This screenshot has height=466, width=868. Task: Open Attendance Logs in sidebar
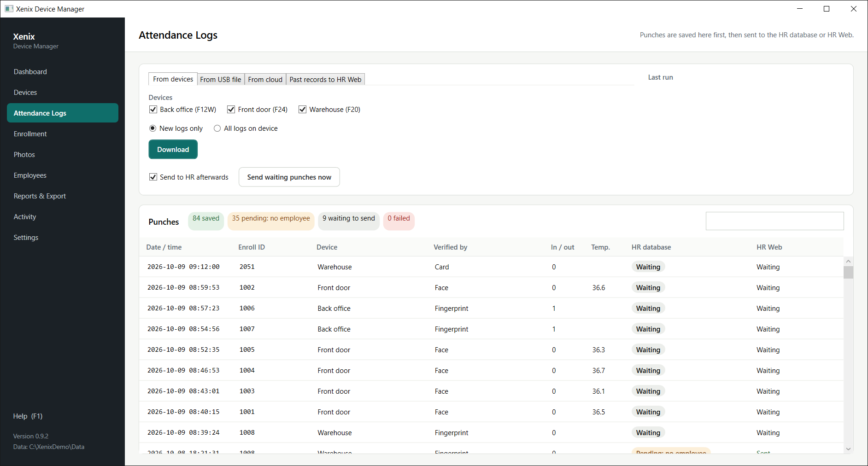(63, 113)
